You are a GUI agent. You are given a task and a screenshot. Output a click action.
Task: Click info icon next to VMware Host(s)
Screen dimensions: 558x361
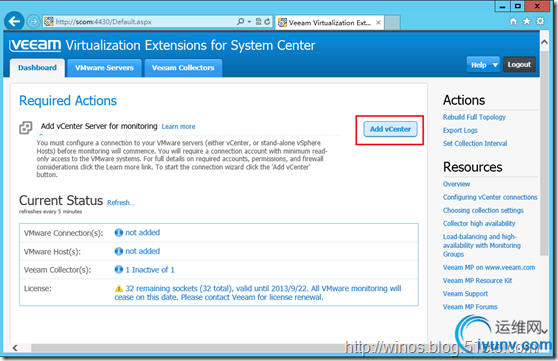(x=119, y=251)
